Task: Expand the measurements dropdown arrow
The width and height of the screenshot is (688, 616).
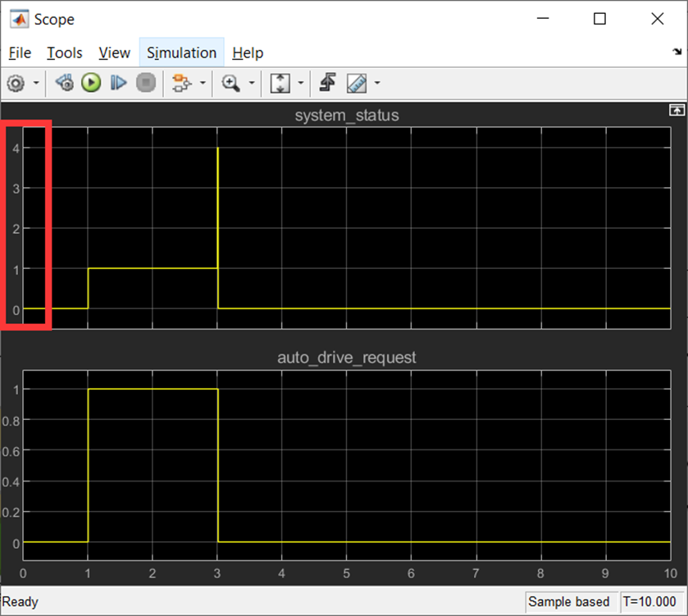Action: point(377,83)
